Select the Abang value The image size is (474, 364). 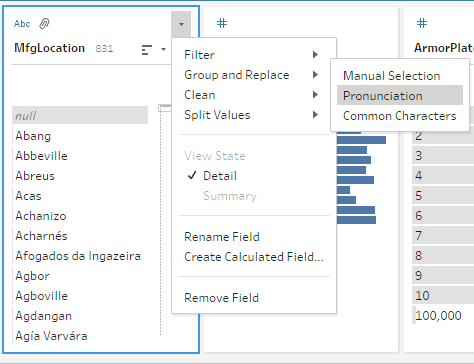[x=80, y=136]
